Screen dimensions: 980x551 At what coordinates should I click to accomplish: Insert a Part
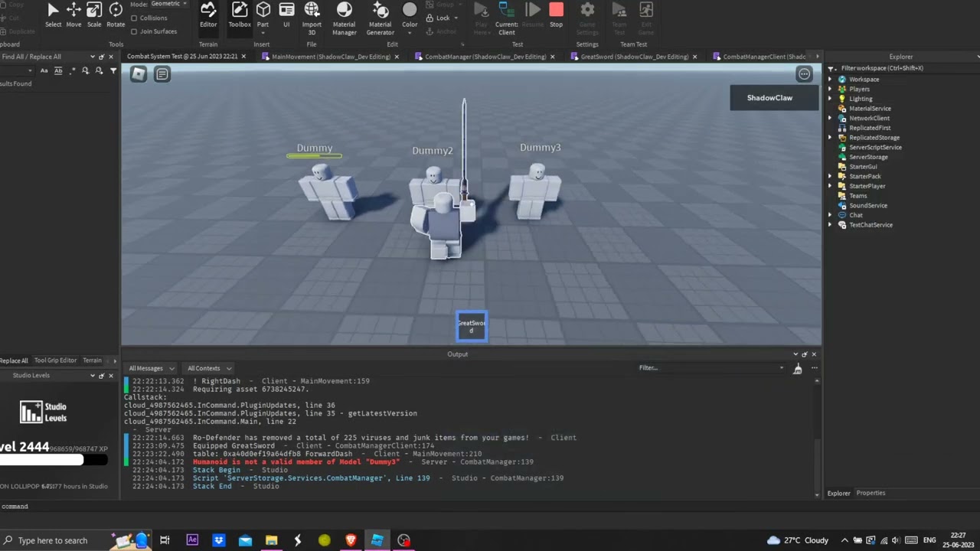pyautogui.click(x=263, y=15)
